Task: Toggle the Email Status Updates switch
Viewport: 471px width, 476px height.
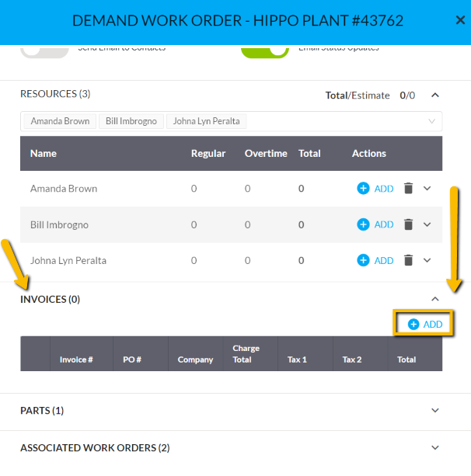Action: click(x=265, y=51)
